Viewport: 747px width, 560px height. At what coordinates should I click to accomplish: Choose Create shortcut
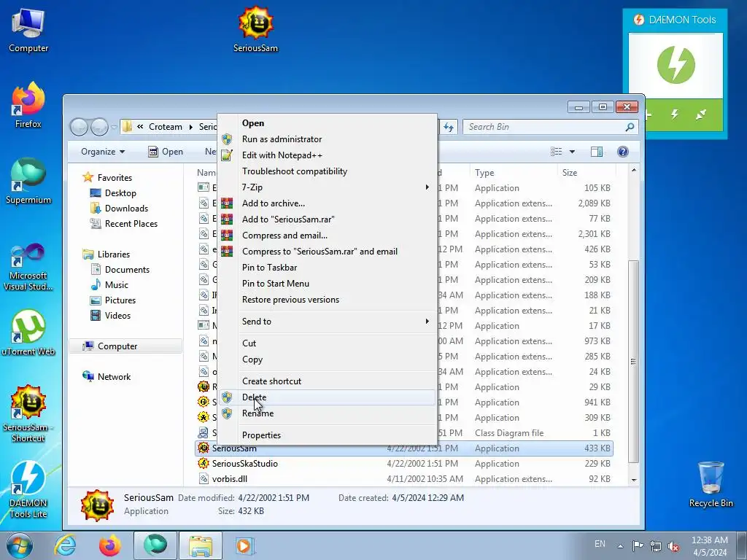click(329, 381)
